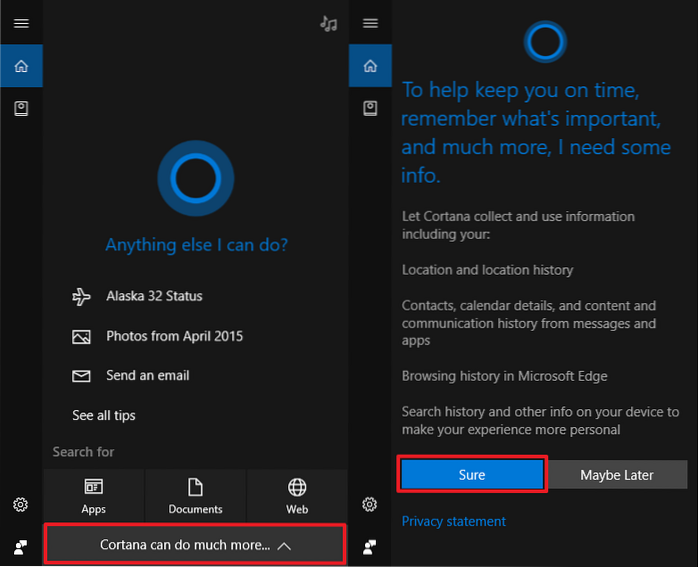This screenshot has width=698, height=567.
Task: Pick the Send an email suggestion
Action: click(x=147, y=376)
